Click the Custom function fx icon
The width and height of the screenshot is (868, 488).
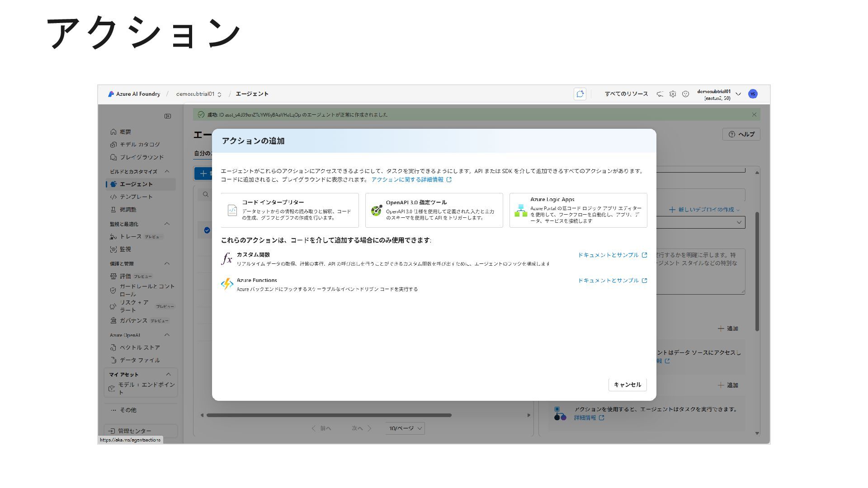(x=226, y=258)
